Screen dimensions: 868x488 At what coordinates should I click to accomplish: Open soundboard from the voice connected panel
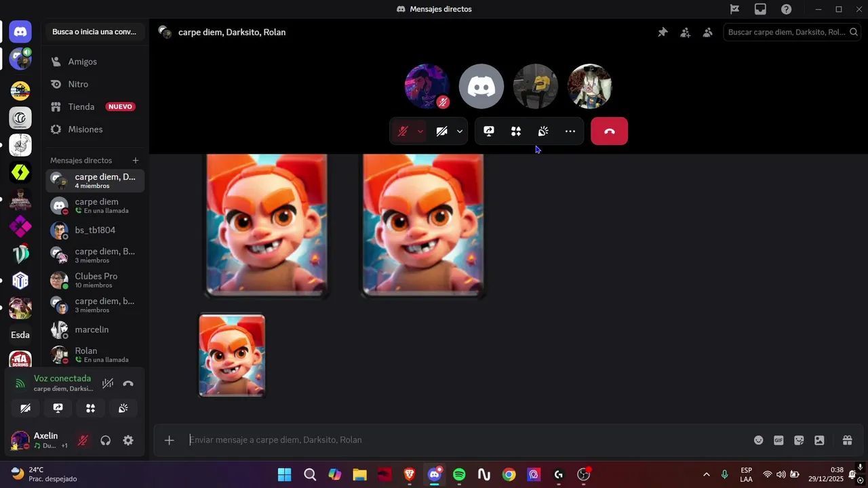point(123,408)
